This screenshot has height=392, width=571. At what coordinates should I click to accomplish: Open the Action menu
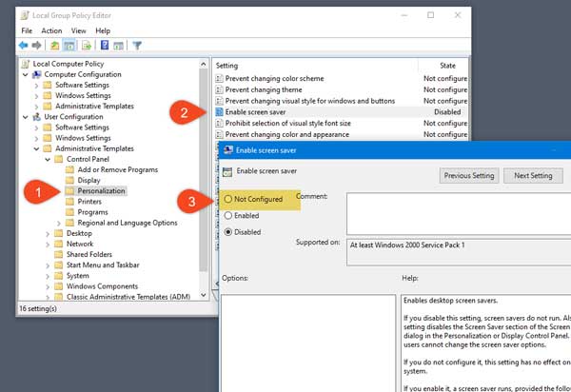click(51, 30)
